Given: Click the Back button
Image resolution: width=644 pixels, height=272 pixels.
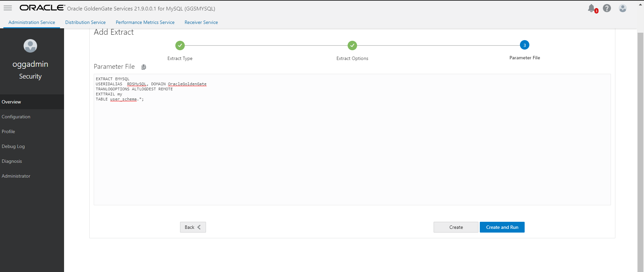Looking at the screenshot, I should click(193, 227).
